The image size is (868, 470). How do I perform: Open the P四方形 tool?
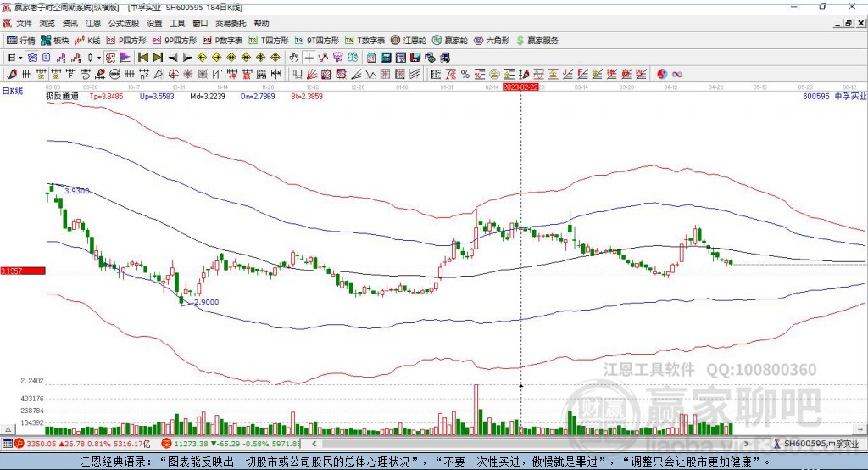(x=127, y=41)
